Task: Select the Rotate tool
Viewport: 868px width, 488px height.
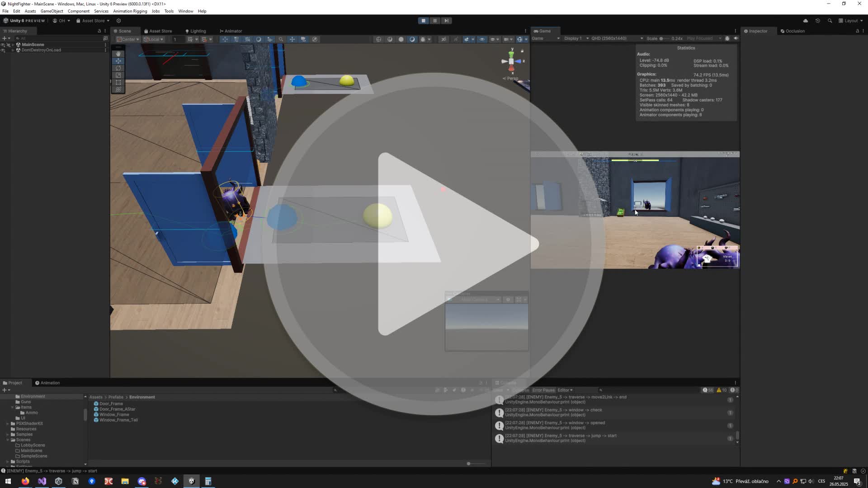Action: coord(118,68)
